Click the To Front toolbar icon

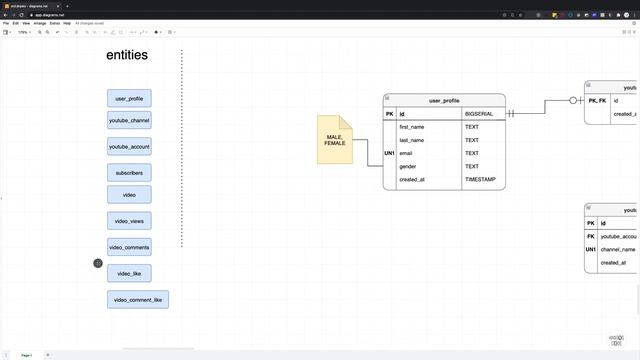tap(87, 32)
